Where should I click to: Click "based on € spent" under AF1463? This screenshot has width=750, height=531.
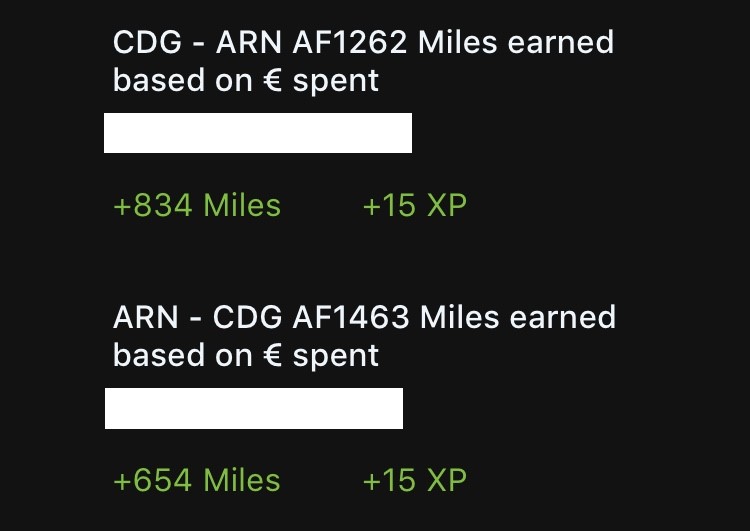point(246,355)
